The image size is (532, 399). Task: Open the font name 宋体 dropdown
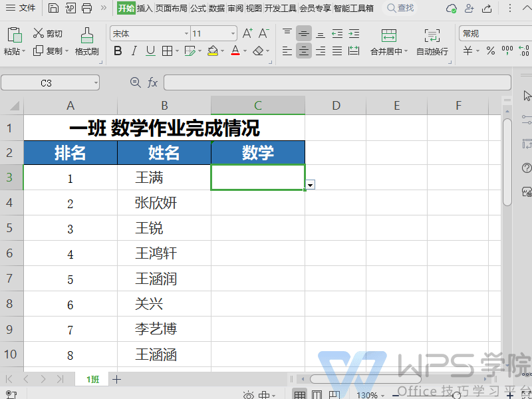click(186, 34)
